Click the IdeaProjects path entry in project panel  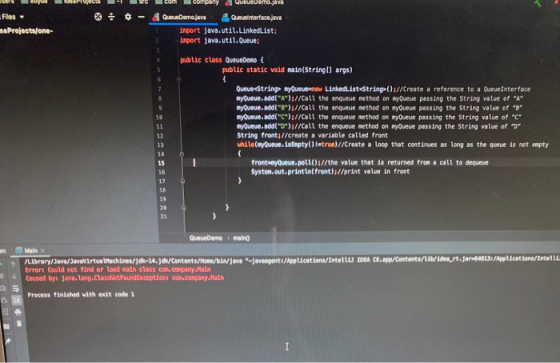26,31
